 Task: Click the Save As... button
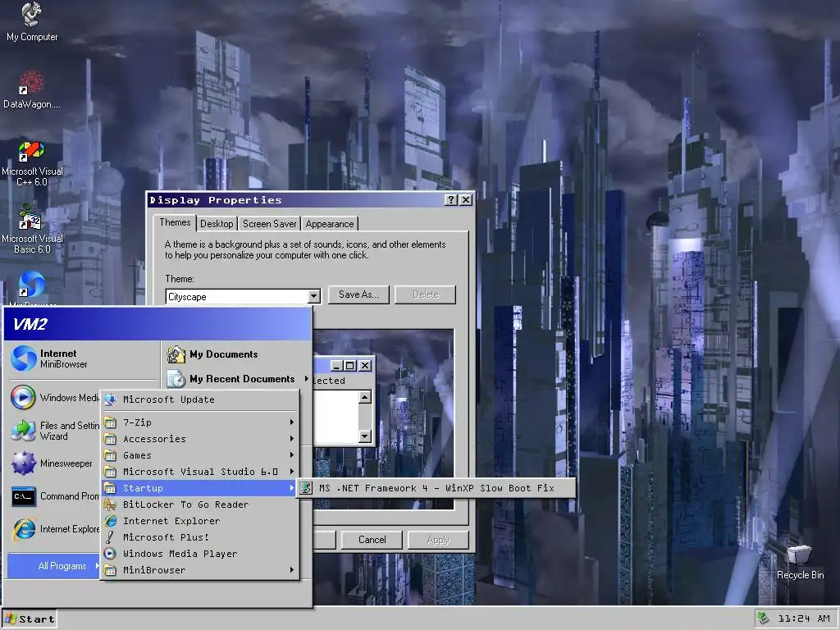tap(358, 294)
